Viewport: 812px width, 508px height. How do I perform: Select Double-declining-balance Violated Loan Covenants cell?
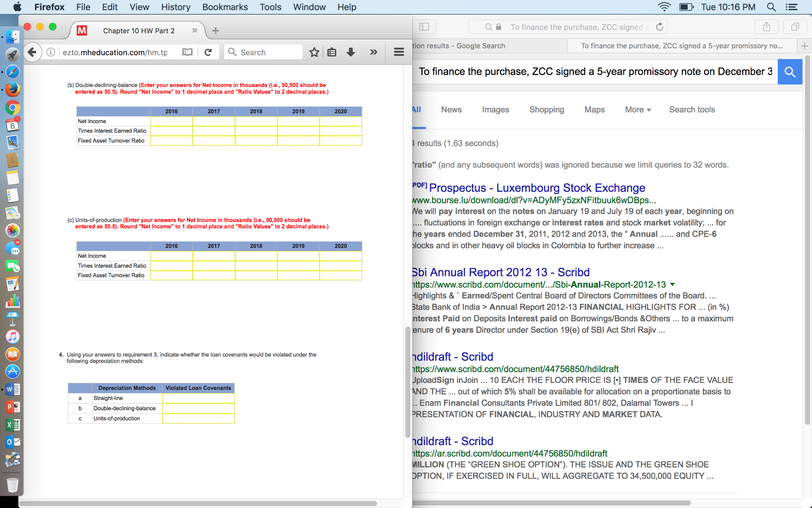point(198,408)
